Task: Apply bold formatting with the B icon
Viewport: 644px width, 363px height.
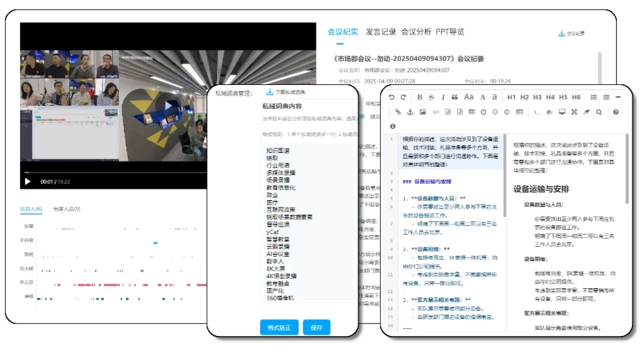Action: pos(420,97)
